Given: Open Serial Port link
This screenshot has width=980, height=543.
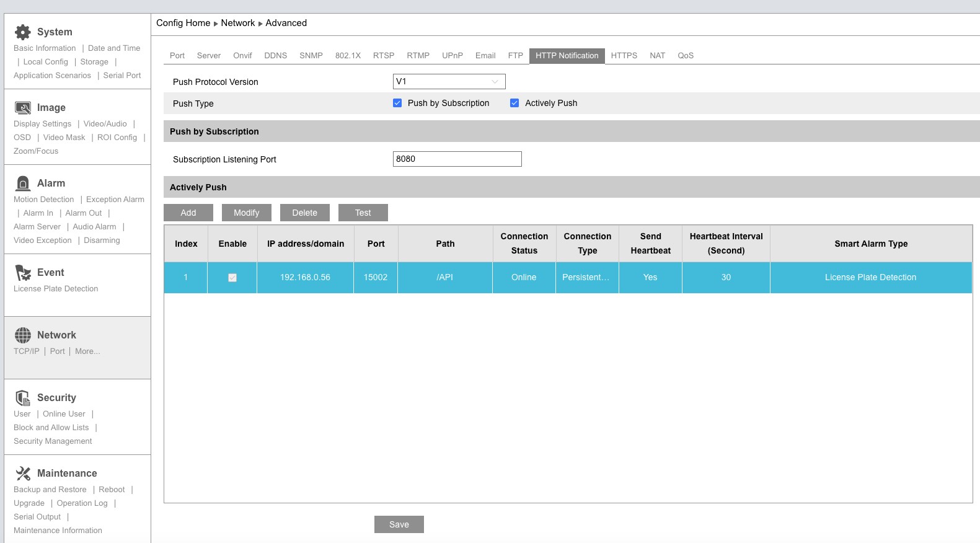Looking at the screenshot, I should click(x=122, y=75).
